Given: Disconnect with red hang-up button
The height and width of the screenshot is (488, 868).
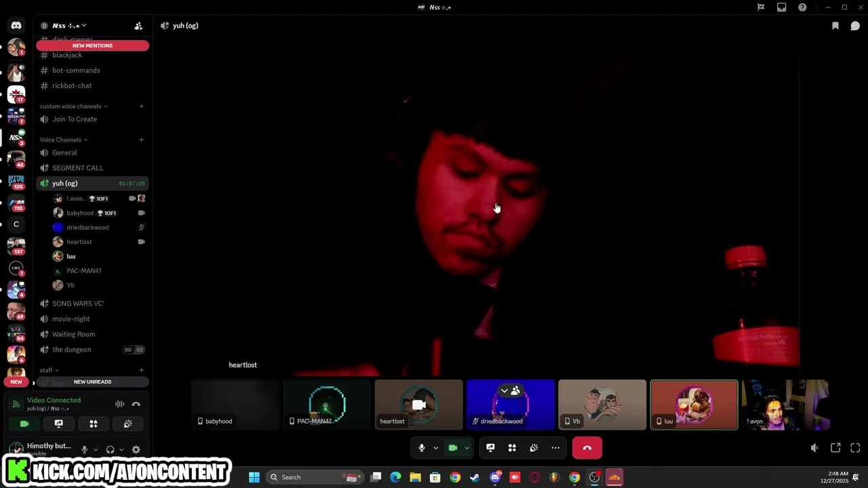Looking at the screenshot, I should [587, 448].
